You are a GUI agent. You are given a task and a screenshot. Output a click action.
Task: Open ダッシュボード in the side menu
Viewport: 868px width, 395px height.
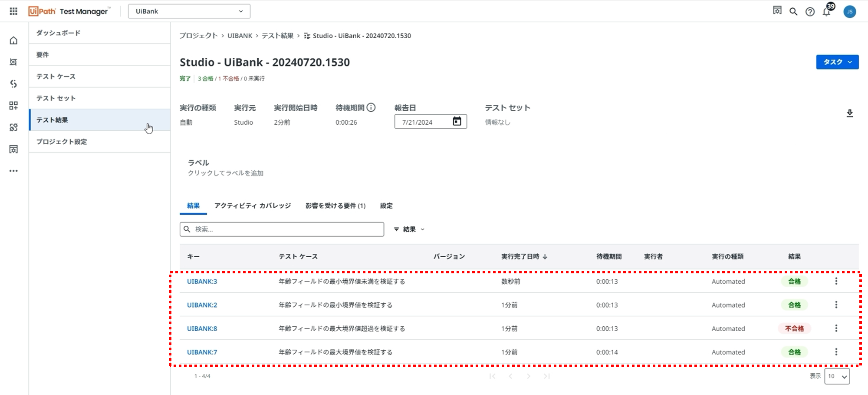coord(99,33)
